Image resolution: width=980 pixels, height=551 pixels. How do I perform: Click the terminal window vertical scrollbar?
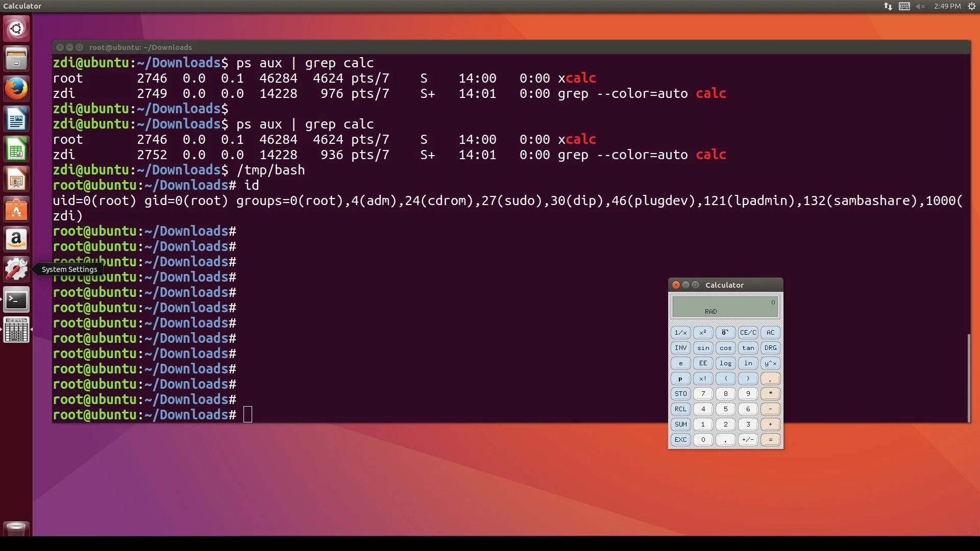click(968, 378)
